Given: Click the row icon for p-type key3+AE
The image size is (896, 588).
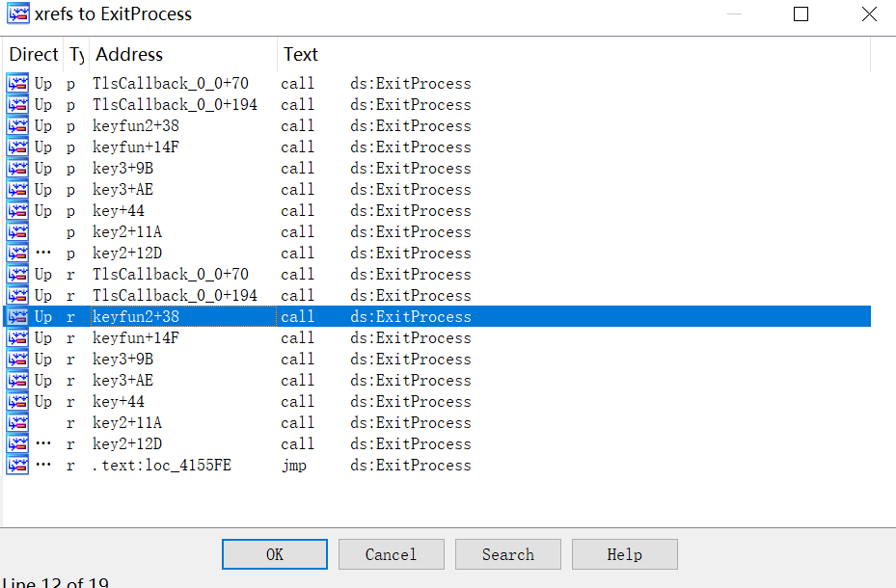Looking at the screenshot, I should click(17, 189).
